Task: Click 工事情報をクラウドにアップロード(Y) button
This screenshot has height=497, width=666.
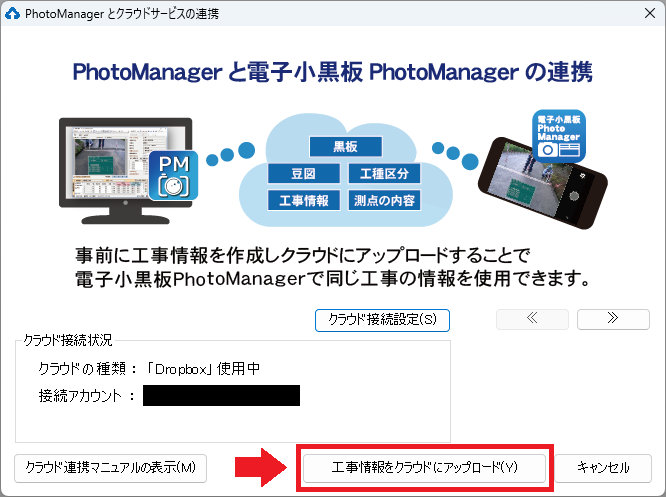Action: tap(424, 468)
